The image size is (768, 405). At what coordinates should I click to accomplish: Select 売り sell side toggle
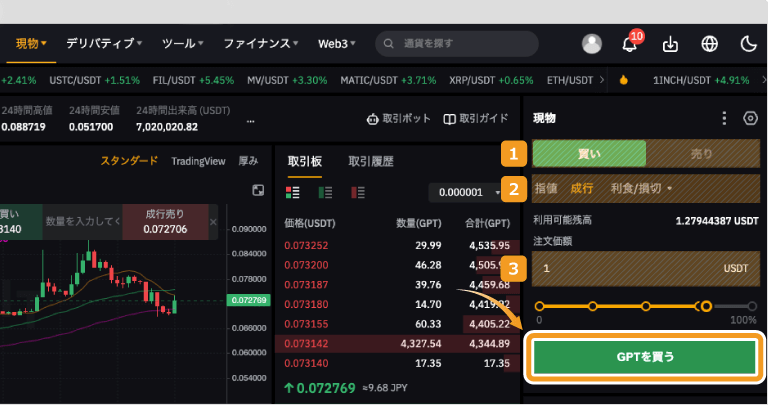pyautogui.click(x=702, y=154)
